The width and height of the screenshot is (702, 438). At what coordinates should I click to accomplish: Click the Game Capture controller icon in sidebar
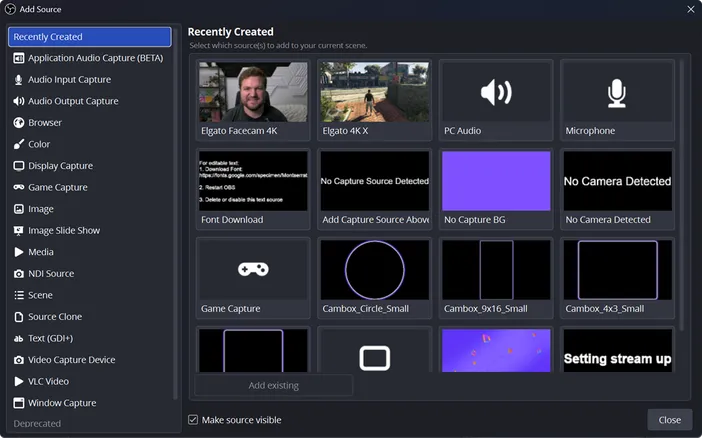coord(18,187)
